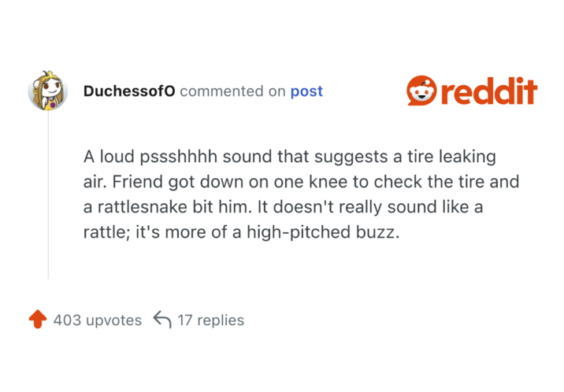Follow the blue "post" link
Viewport: 564px width, 392px height.
306,91
